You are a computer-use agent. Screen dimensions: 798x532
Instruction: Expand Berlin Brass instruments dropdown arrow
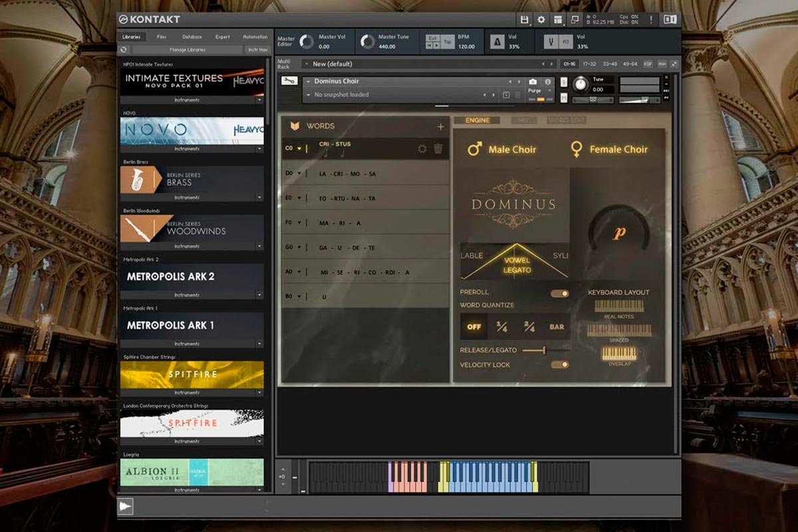[260, 198]
